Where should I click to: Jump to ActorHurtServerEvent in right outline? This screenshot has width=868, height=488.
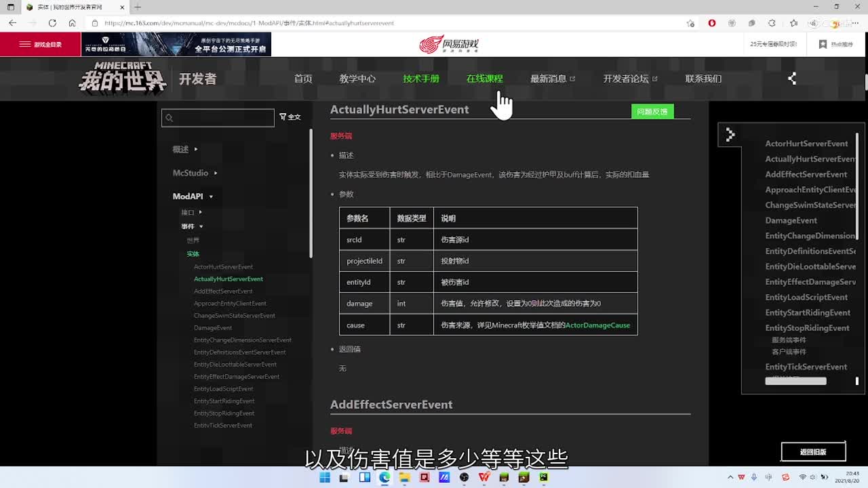pos(806,144)
